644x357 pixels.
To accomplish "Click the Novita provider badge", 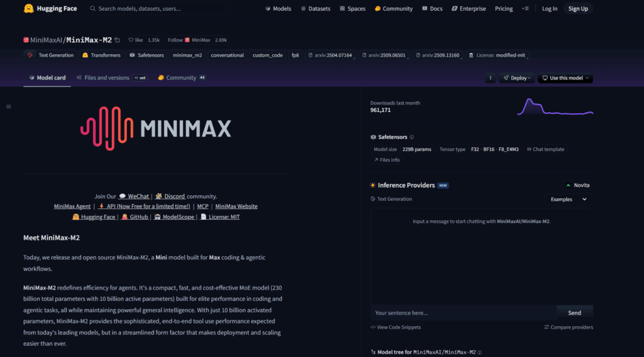I will [x=577, y=185].
